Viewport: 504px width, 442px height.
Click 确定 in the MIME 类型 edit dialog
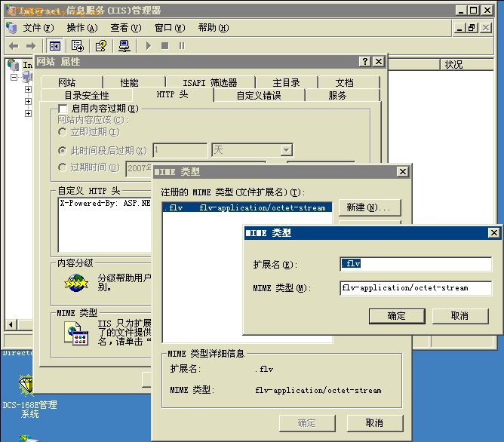396,316
